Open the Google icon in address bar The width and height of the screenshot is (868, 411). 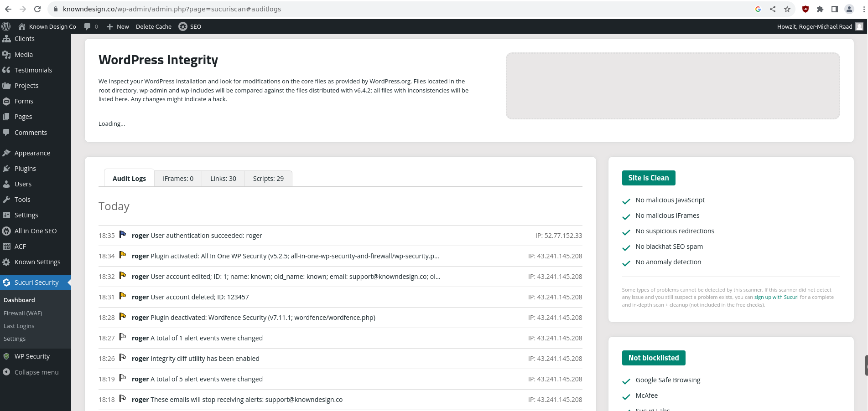point(758,9)
